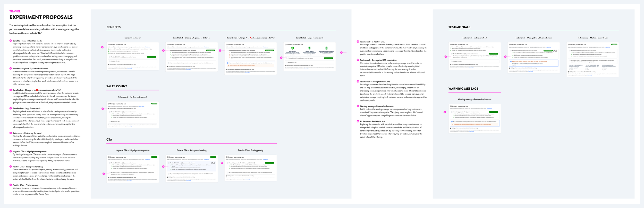Screen dimensions: 644x208
Task: Select 'No, thanks, I'll risk it' radio in Highlight consequences mockup
Action: (110, 173)
